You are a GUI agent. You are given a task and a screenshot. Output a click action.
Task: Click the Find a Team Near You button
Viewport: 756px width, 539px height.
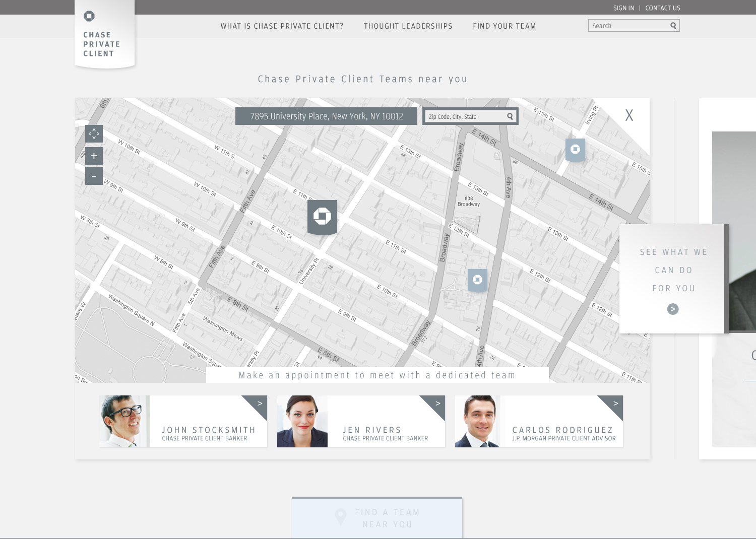pyautogui.click(x=377, y=518)
